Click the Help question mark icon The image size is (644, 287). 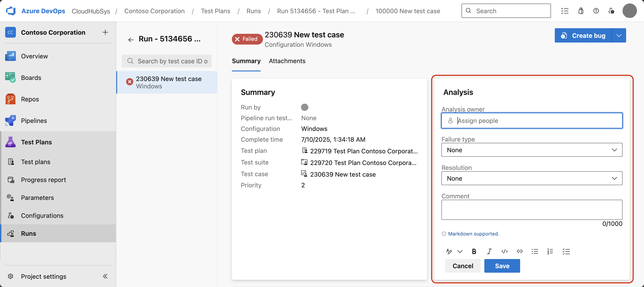point(596,11)
